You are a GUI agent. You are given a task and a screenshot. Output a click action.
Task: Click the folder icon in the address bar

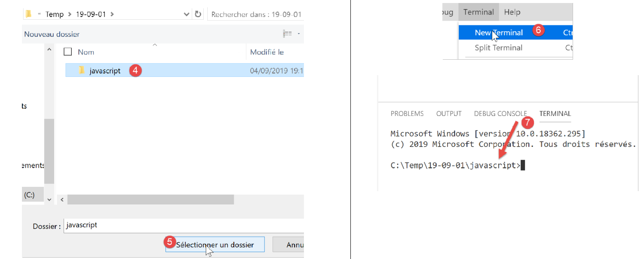click(x=29, y=14)
